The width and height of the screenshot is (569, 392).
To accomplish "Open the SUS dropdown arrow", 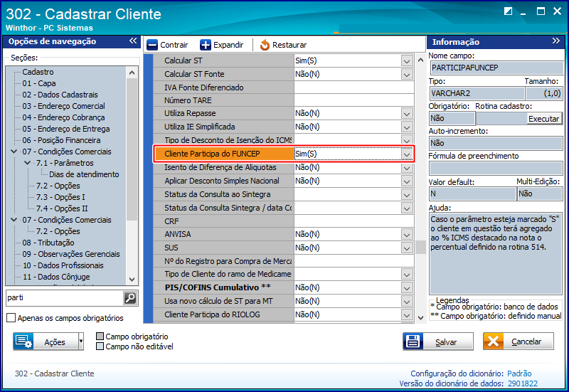I will (x=407, y=248).
